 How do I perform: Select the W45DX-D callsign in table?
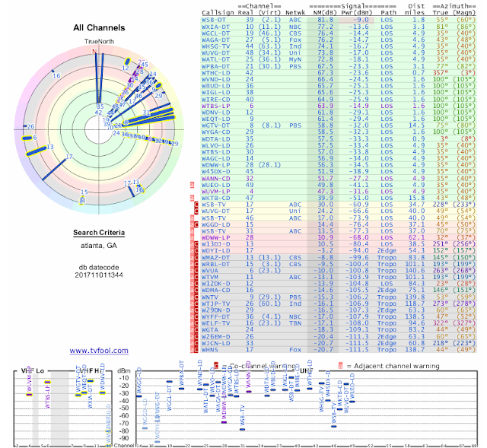(215, 171)
